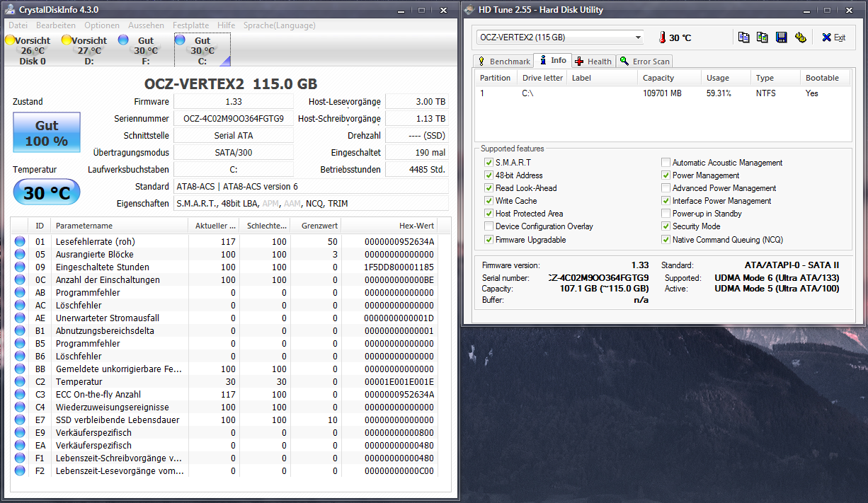This screenshot has height=503, width=868.
Task: Click the blue status icon for Lesefehlerrate (roh)
Action: 20,242
